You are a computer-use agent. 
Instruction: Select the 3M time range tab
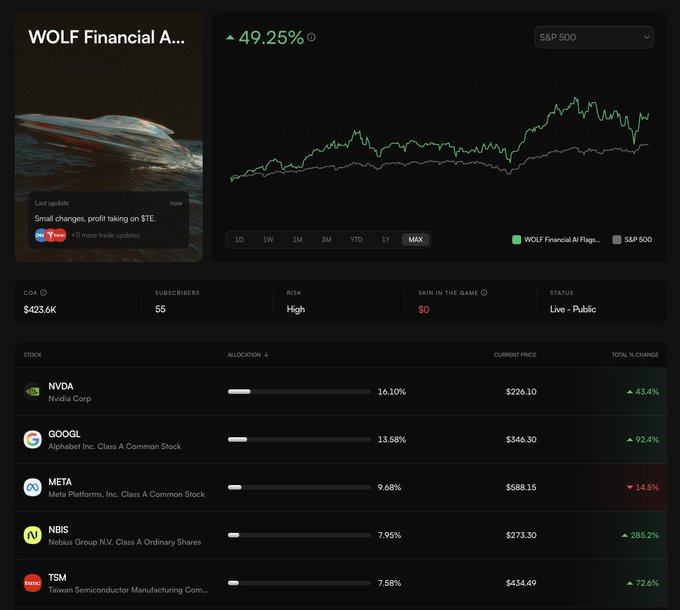pos(327,240)
